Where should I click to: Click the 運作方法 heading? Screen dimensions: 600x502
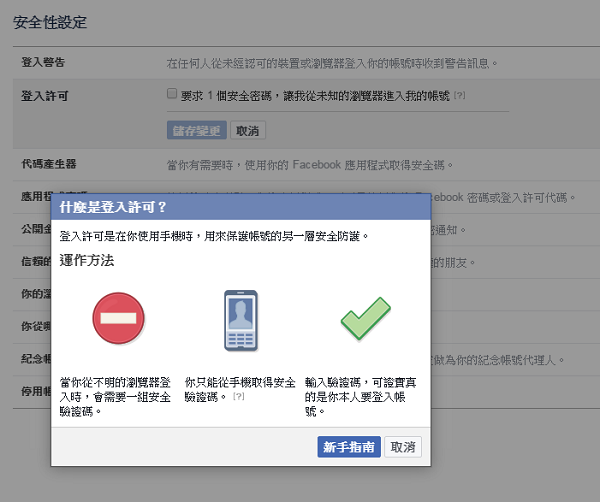87,260
